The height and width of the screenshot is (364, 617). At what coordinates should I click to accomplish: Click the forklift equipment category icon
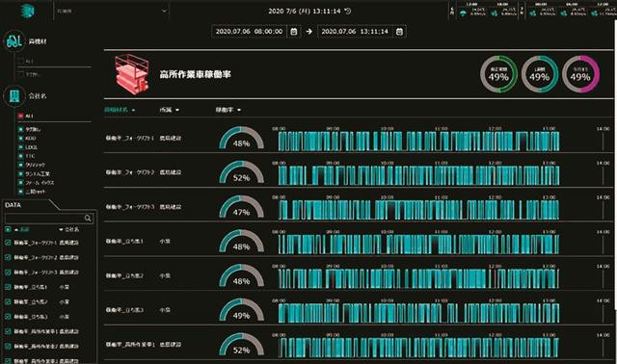coord(14,40)
